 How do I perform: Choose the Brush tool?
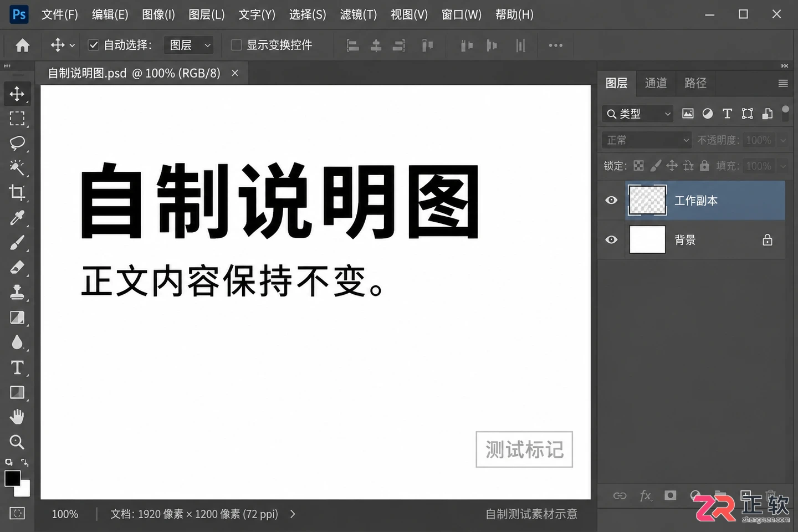pos(17,243)
